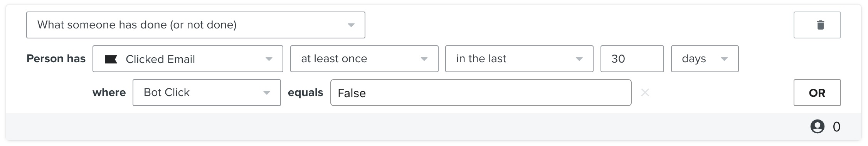Image resolution: width=868 pixels, height=146 pixels.
Task: Open the Clicked Email metric dropdown
Action: [x=188, y=59]
